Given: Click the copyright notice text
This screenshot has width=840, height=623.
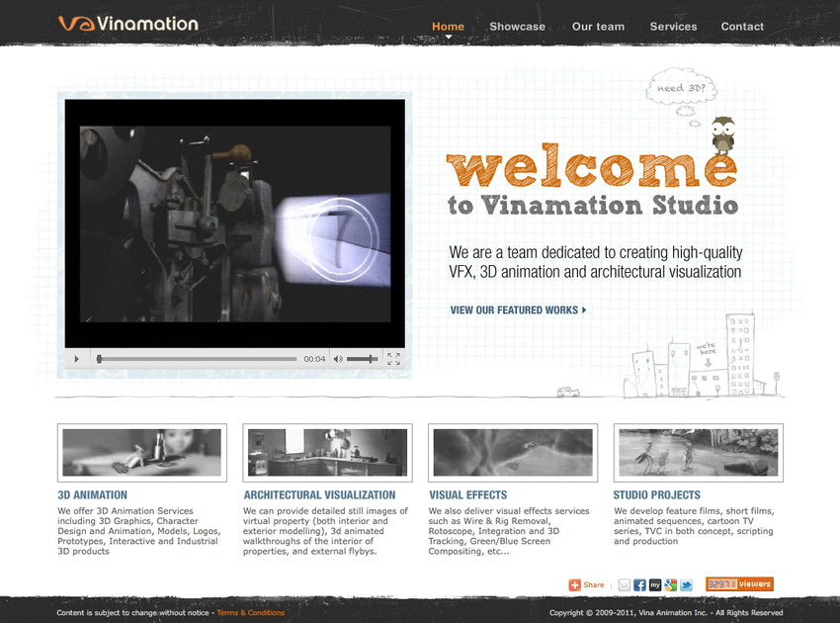Looking at the screenshot, I should click(x=666, y=612).
